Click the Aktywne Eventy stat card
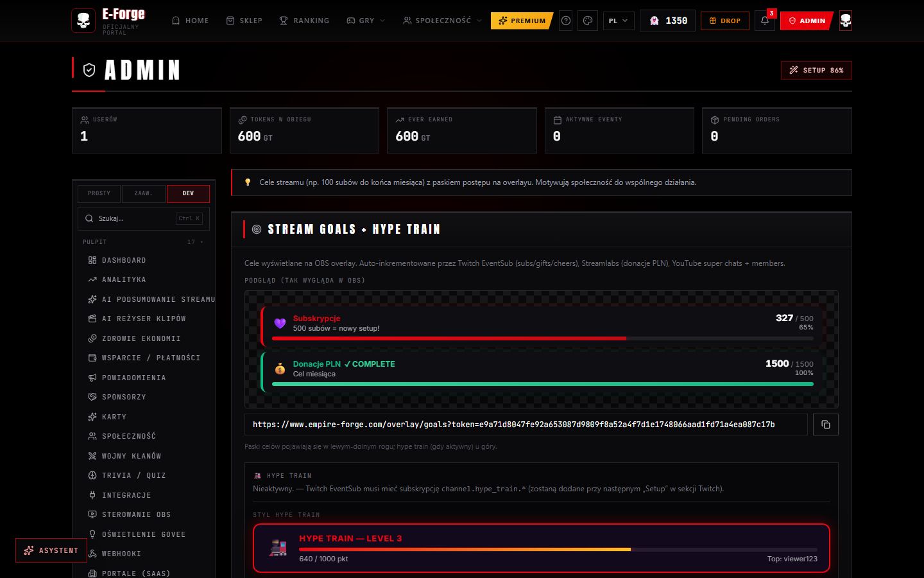The width and height of the screenshot is (924, 578). [619, 130]
